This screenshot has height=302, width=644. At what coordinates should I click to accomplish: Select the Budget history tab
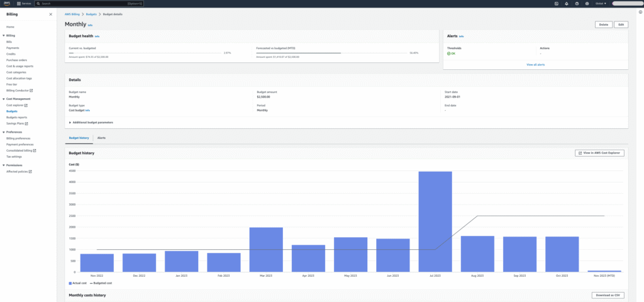click(x=79, y=138)
